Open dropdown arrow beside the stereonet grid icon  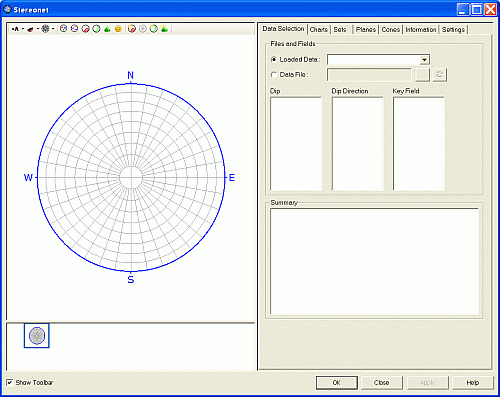[53, 29]
